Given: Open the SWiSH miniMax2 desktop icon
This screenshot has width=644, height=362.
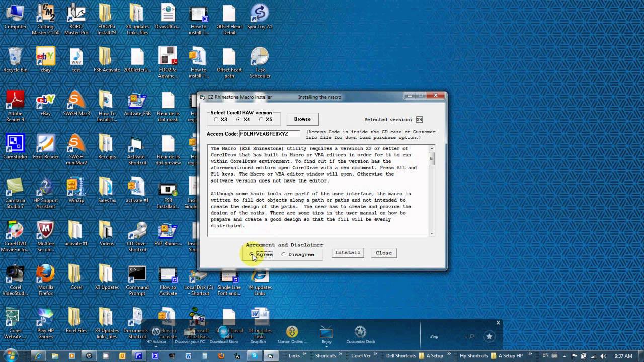Looking at the screenshot, I should [x=76, y=150].
